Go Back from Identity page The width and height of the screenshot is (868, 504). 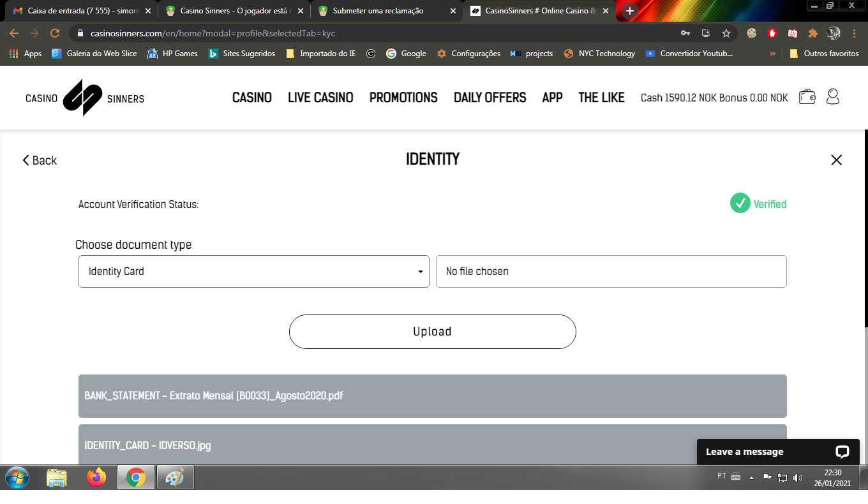pos(40,161)
